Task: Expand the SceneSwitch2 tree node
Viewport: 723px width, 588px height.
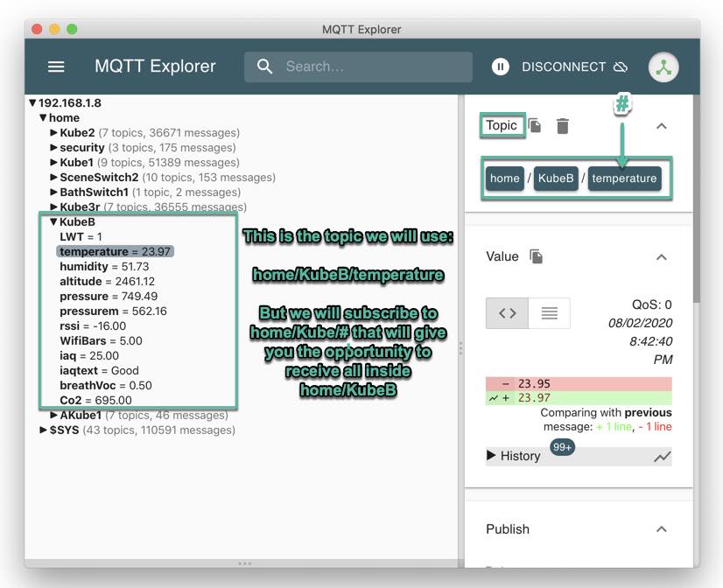Action: click(53, 178)
